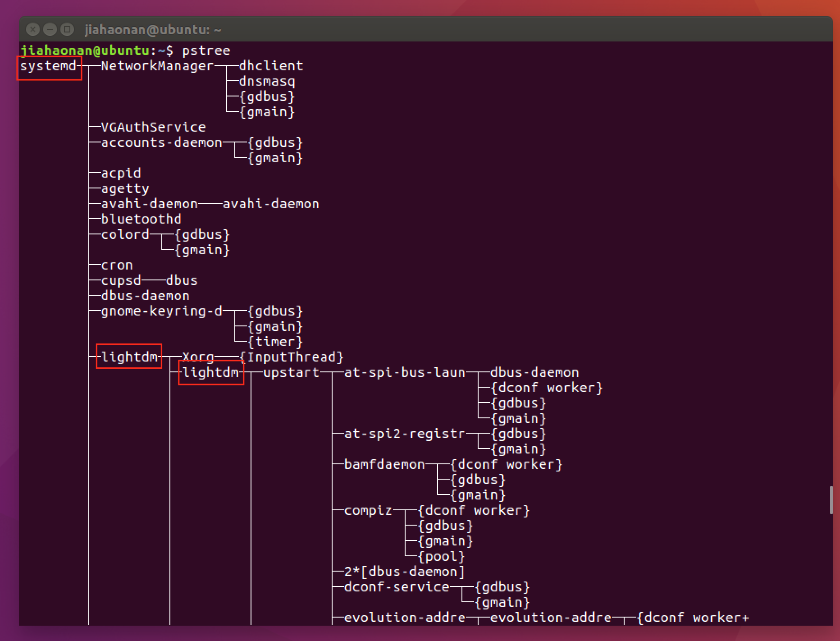Screen dimensions: 840x641
Task: Click dbus child of cupsd
Action: point(182,280)
